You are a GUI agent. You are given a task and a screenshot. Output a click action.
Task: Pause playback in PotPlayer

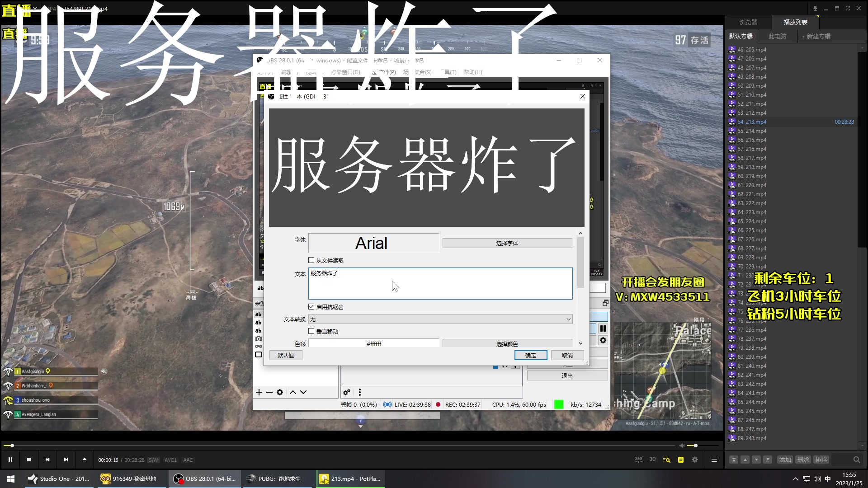click(10, 460)
